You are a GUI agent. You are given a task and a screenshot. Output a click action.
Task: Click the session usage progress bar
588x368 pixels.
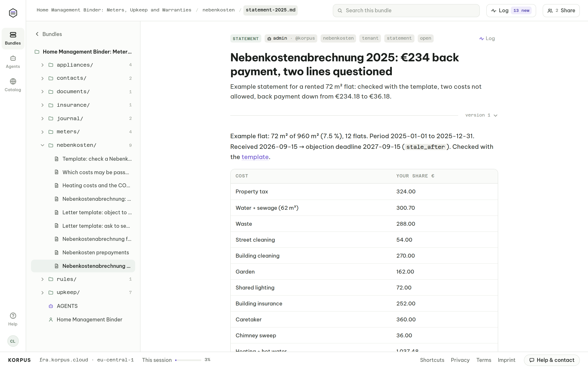(x=188, y=360)
